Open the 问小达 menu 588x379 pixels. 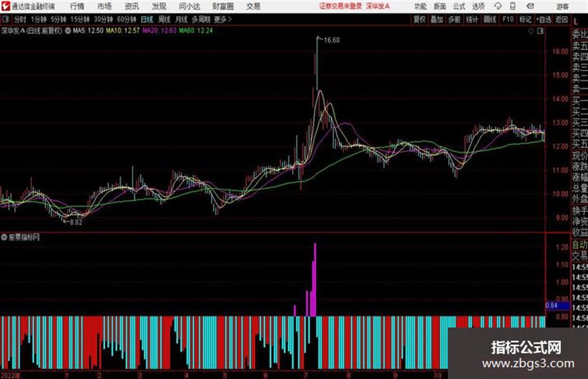click(189, 6)
